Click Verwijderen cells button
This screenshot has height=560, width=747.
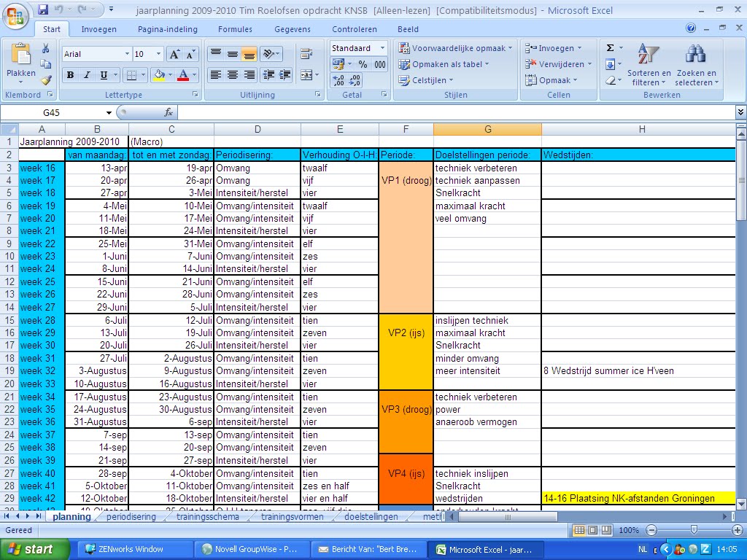click(x=558, y=64)
